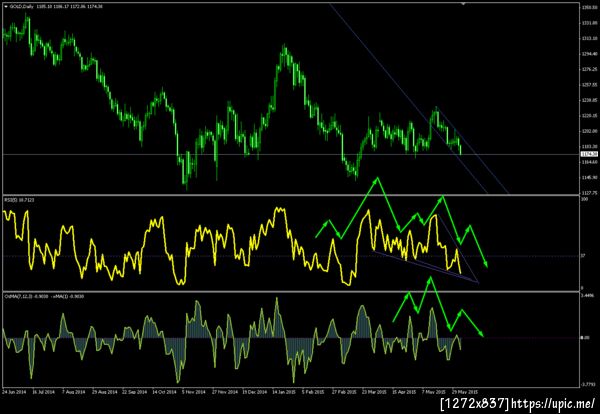Click the 5 Feb 2015 date label
600x414 pixels.
click(314, 392)
